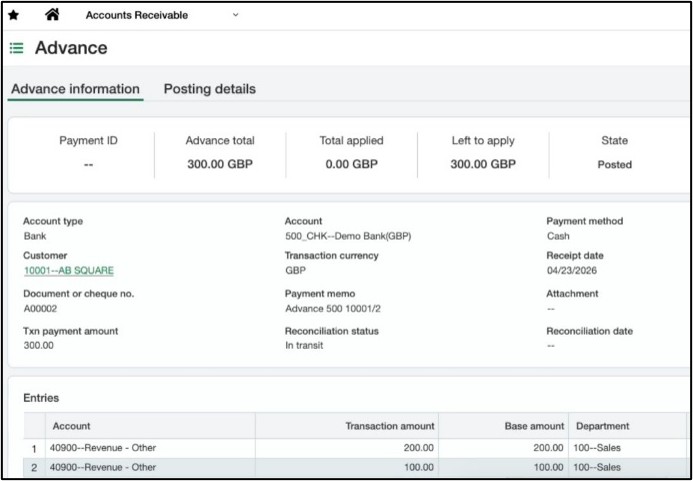
Task: Click the Left to apply 300.00 GBP value
Action: [x=483, y=164]
